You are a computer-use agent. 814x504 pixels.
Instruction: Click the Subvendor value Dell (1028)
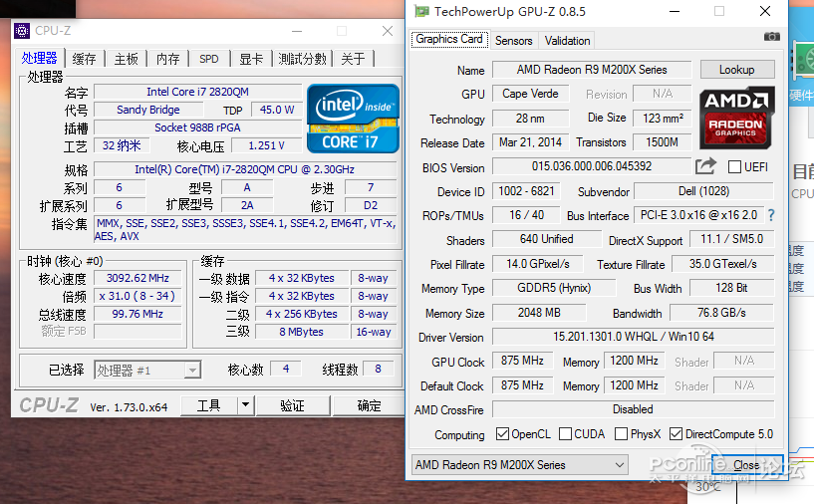pyautogui.click(x=704, y=191)
